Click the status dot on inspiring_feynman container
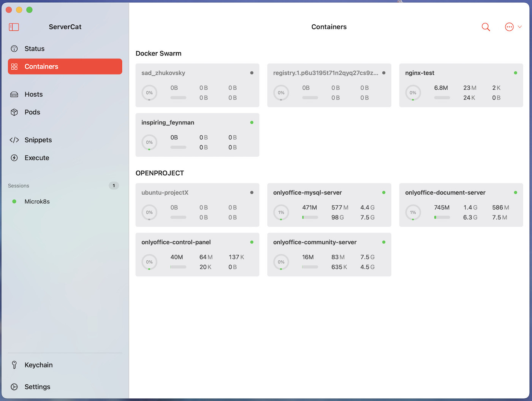Viewport: 532px width, 401px height. [x=252, y=122]
